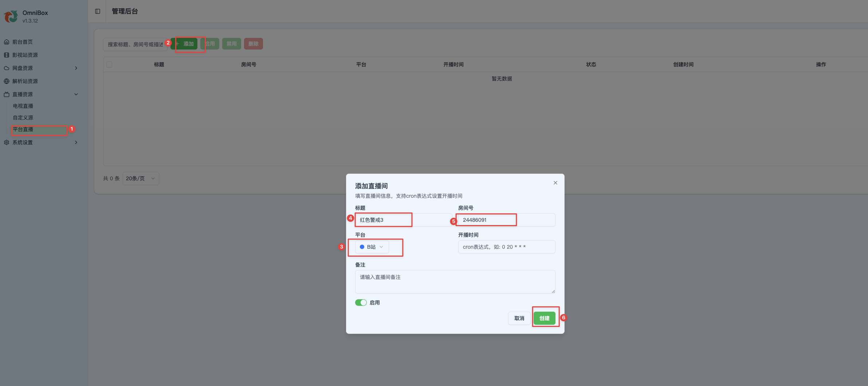The image size is (868, 386).
Task: Click the green 创建 button
Action: (x=545, y=318)
